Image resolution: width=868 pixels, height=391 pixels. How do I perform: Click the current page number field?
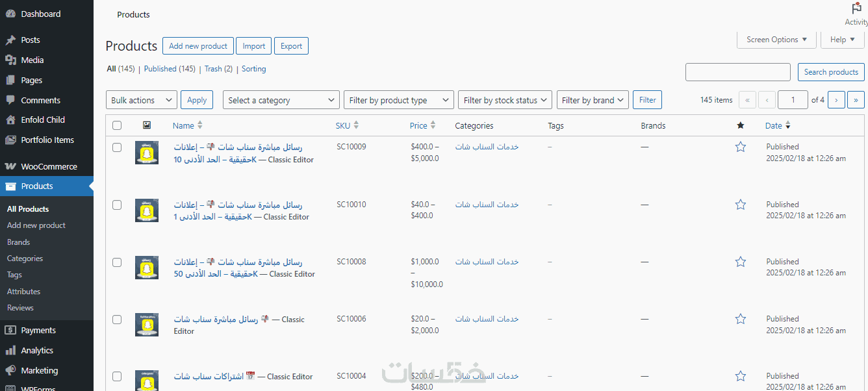pos(793,100)
